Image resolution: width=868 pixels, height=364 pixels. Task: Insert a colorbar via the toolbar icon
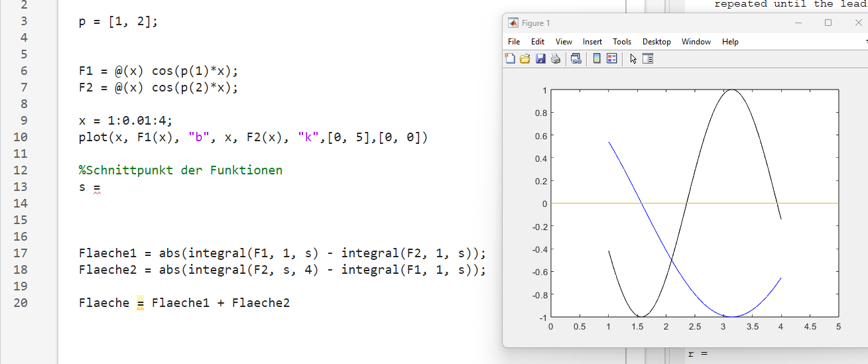(597, 58)
